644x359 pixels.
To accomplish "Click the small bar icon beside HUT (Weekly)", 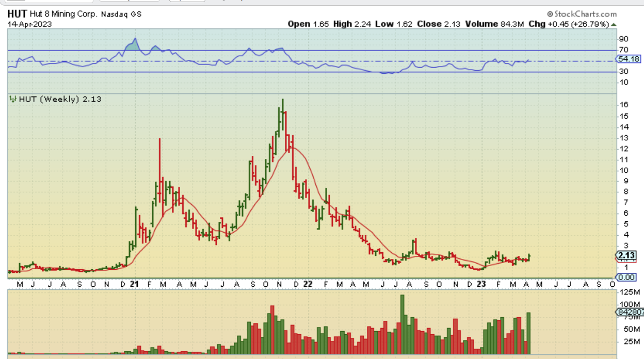I will (13, 99).
